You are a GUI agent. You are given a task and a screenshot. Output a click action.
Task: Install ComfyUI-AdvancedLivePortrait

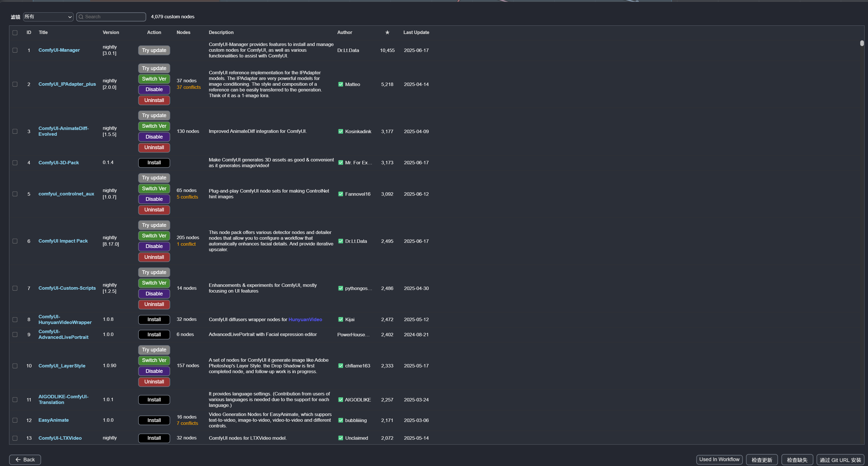click(154, 335)
